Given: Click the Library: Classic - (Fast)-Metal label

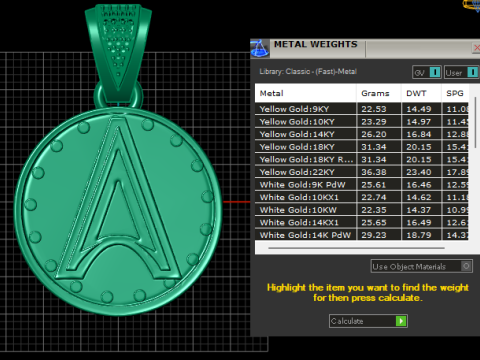Looking at the screenshot, I should click(x=308, y=72).
